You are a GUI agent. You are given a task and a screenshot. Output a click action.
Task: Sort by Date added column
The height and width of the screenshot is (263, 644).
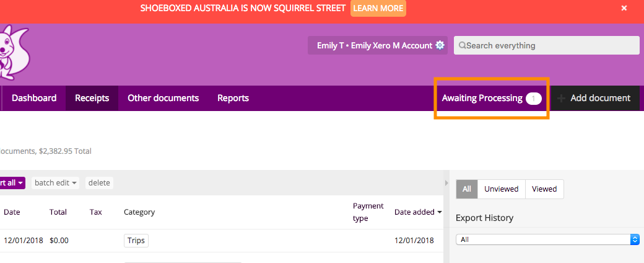click(x=418, y=212)
